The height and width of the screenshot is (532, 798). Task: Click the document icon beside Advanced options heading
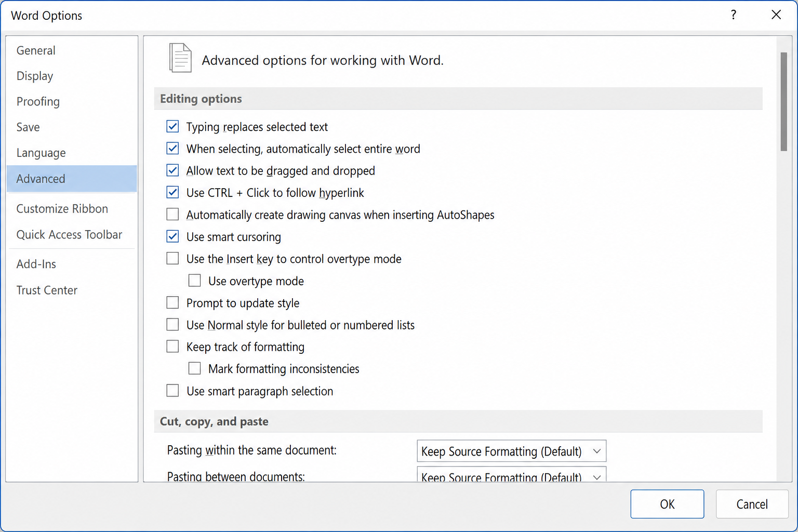pyautogui.click(x=180, y=58)
